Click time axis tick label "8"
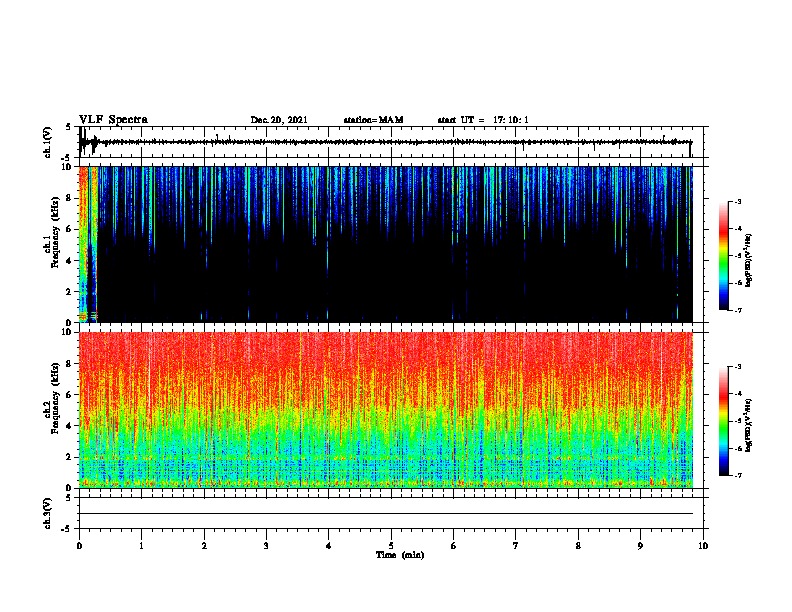The image size is (792, 612). pyautogui.click(x=578, y=546)
